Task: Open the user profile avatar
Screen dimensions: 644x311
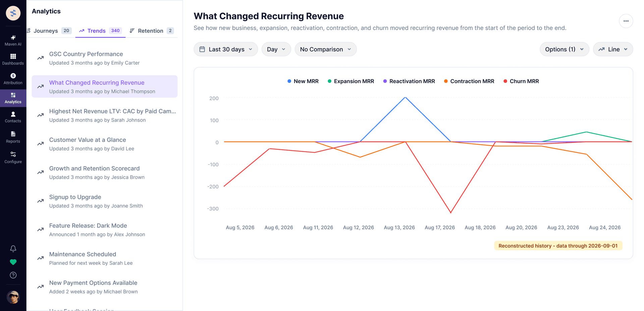Action: pos(13,297)
